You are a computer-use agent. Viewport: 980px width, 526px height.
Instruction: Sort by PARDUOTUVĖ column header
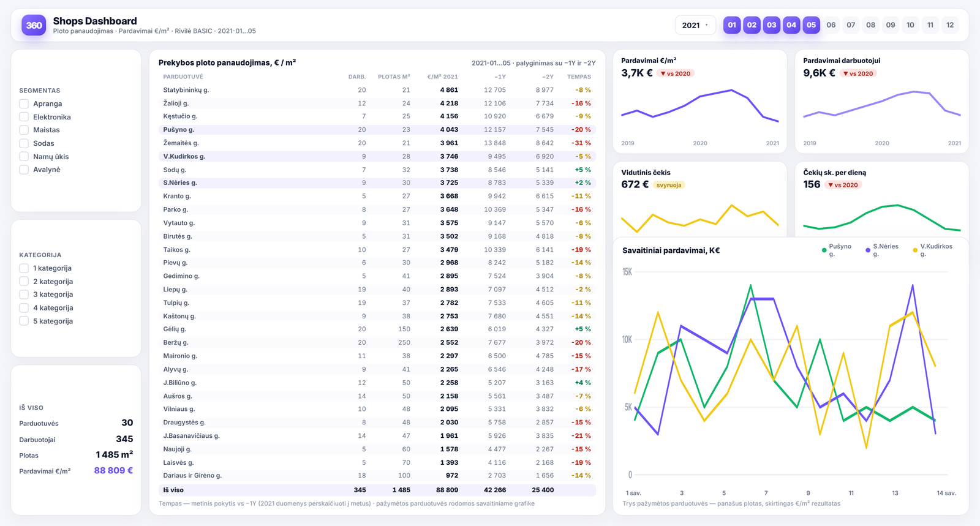click(x=183, y=77)
